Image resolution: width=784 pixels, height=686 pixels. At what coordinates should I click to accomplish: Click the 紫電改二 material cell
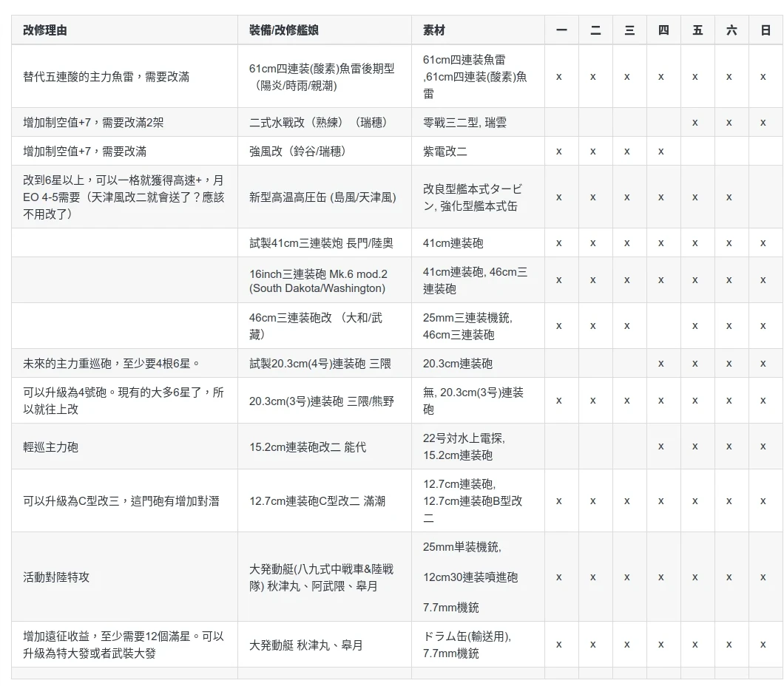click(x=445, y=152)
